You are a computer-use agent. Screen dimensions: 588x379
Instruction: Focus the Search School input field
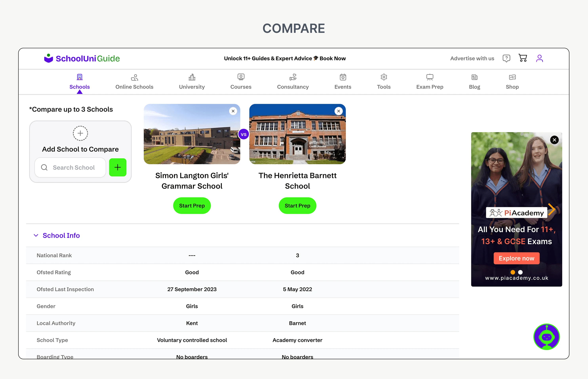coord(70,167)
